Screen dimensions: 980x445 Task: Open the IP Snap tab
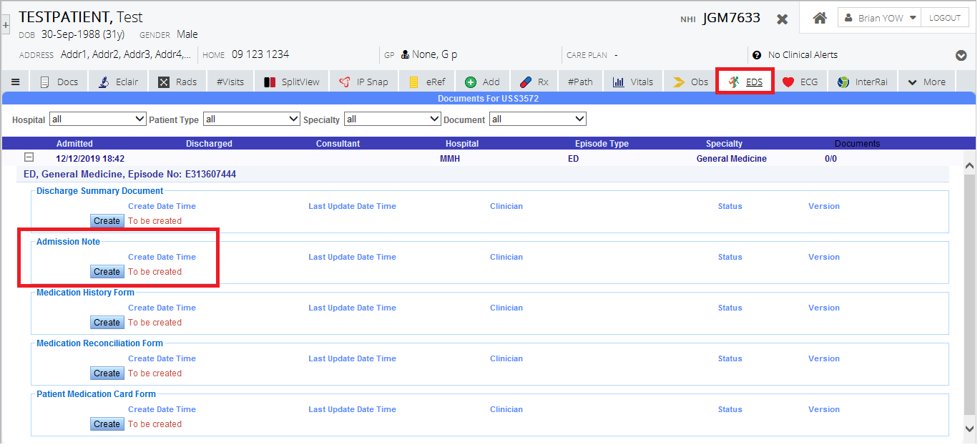(x=363, y=82)
